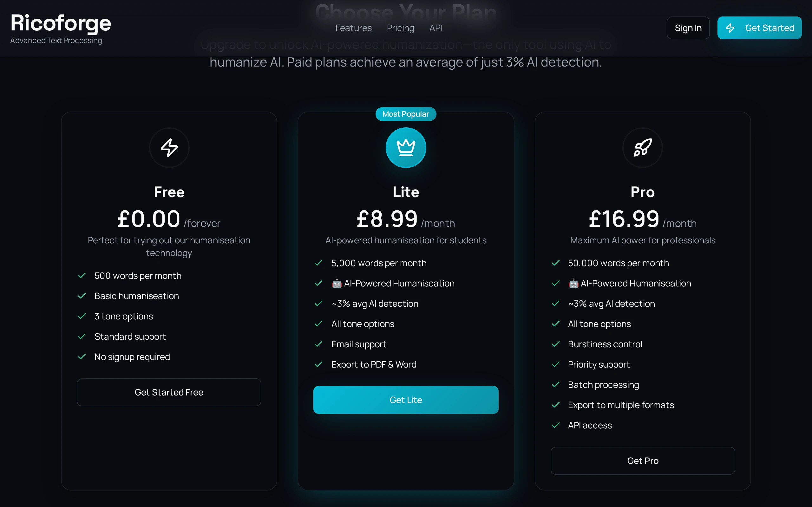Viewport: 812px width, 507px height.
Task: Click the Most Popular badge
Action: coord(406,114)
